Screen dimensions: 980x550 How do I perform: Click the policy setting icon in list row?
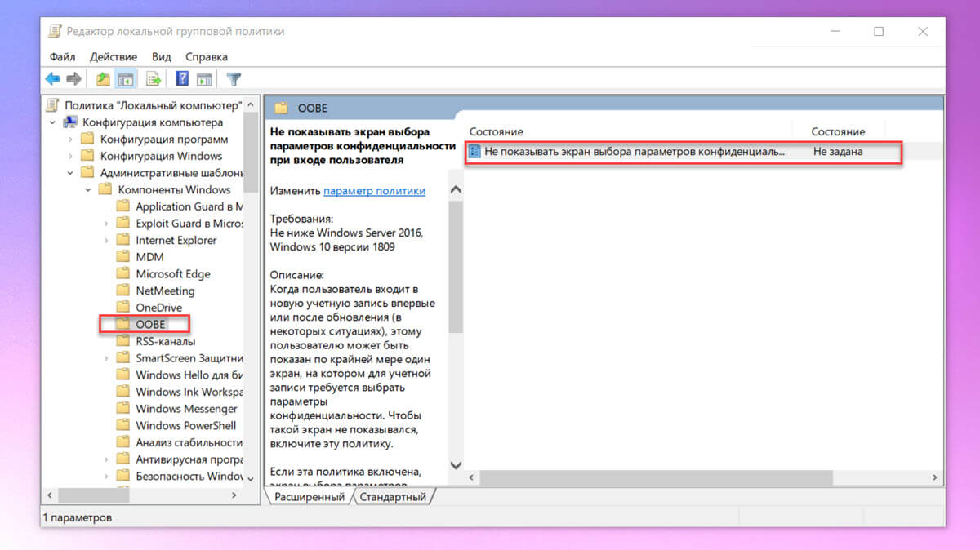(474, 152)
